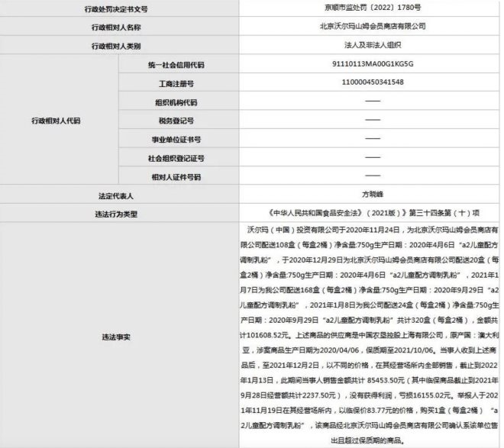Click the final line 出且超过保质期的商品

coord(367,440)
